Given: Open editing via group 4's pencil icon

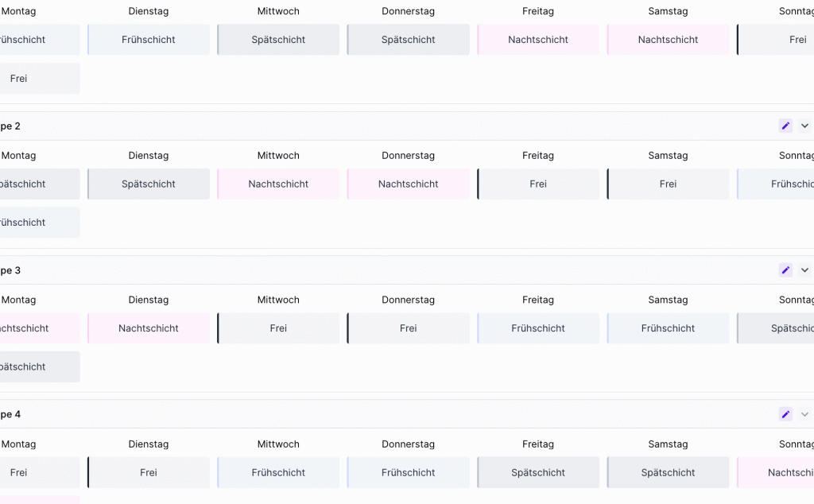Looking at the screenshot, I should [785, 414].
